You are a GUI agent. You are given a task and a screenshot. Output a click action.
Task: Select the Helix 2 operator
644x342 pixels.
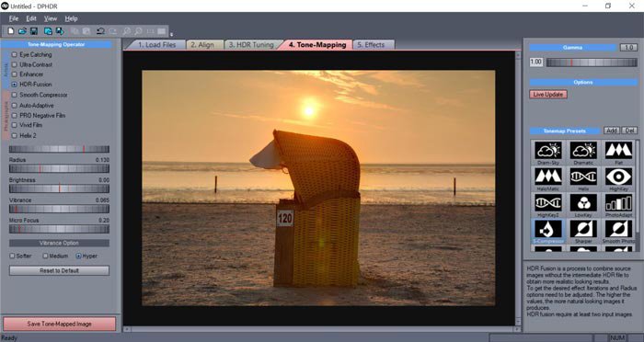(24, 135)
